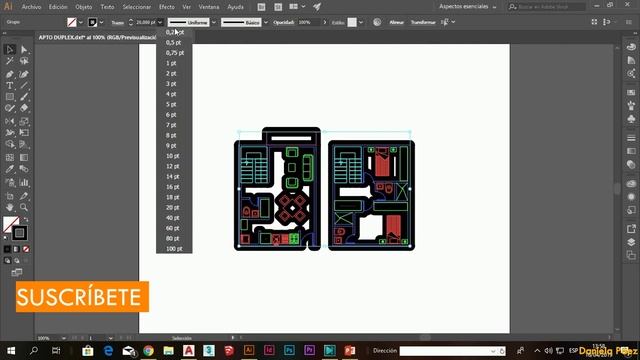Screen dimensions: 640x360
Task: Click the GPU rocket icon in menu bar
Action: click(x=317, y=7)
